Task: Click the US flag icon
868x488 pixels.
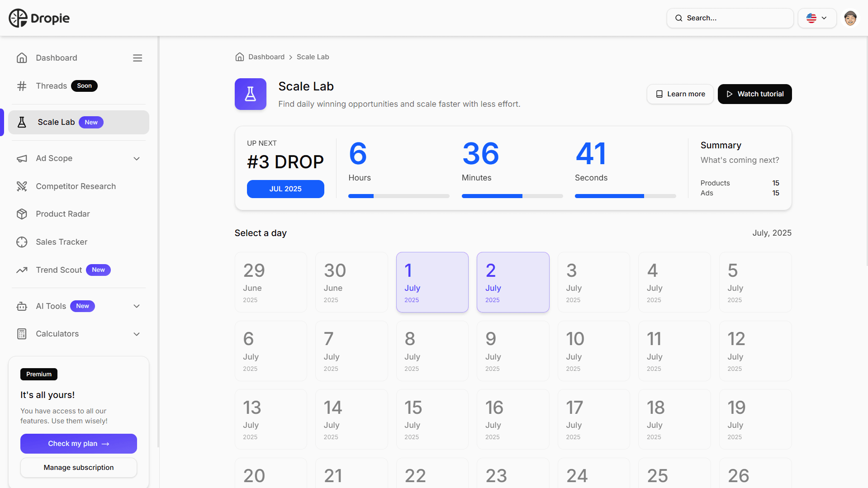Action: (x=811, y=18)
